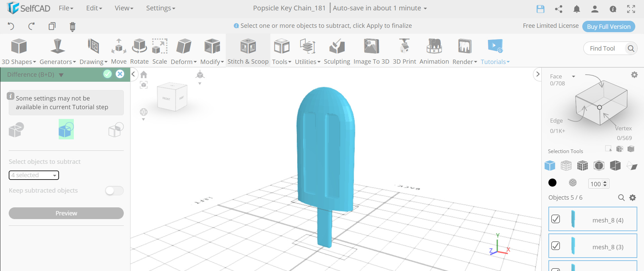644x271 pixels.
Task: Activate the Rotate tool
Action: [x=139, y=51]
